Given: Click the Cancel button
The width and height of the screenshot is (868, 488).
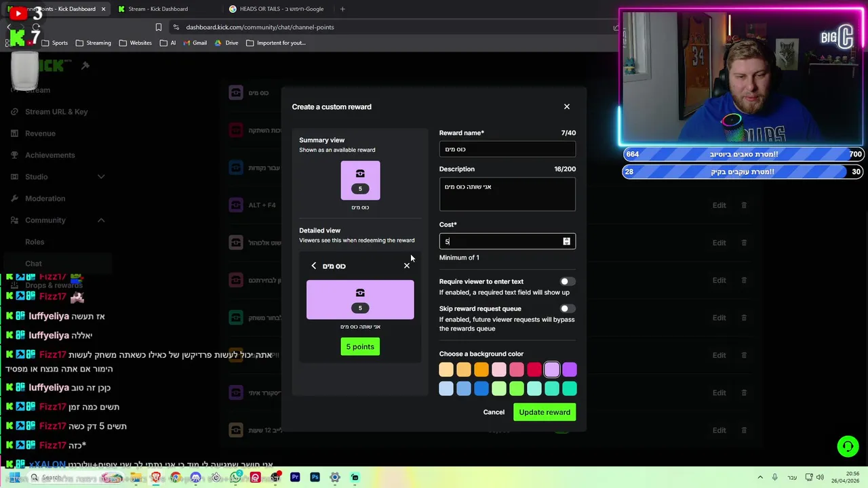Looking at the screenshot, I should [494, 412].
